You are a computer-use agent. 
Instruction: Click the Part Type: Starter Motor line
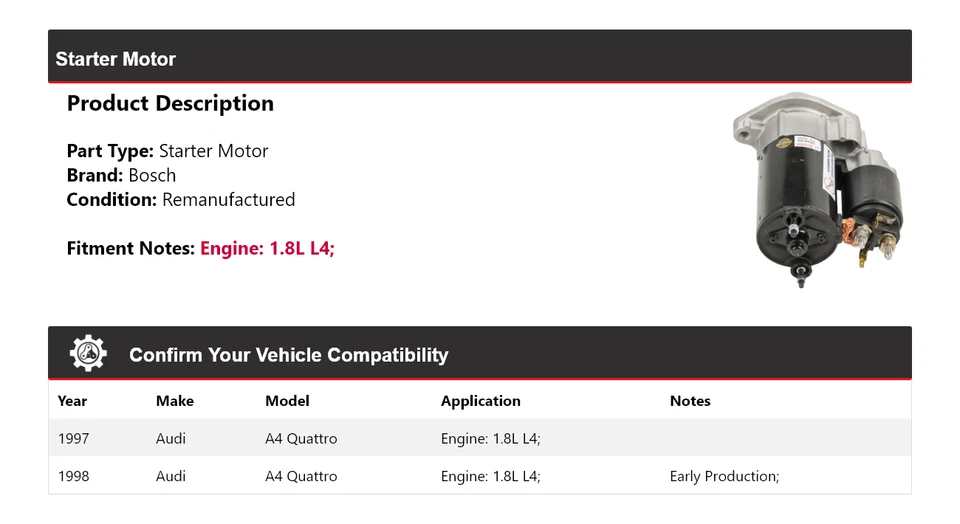167,151
